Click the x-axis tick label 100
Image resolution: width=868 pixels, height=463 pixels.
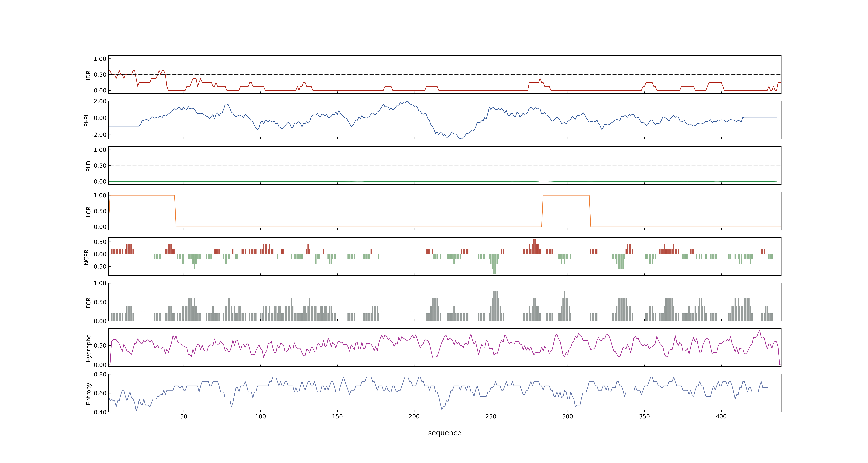coord(260,416)
